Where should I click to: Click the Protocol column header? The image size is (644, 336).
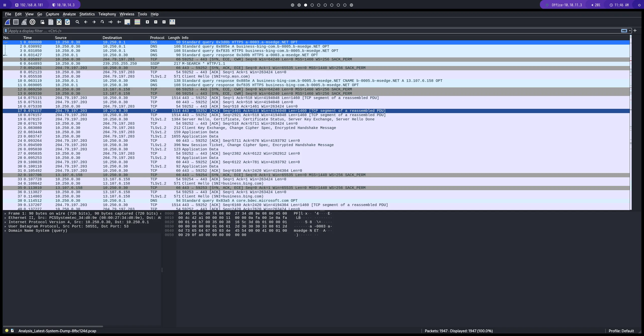(157, 38)
